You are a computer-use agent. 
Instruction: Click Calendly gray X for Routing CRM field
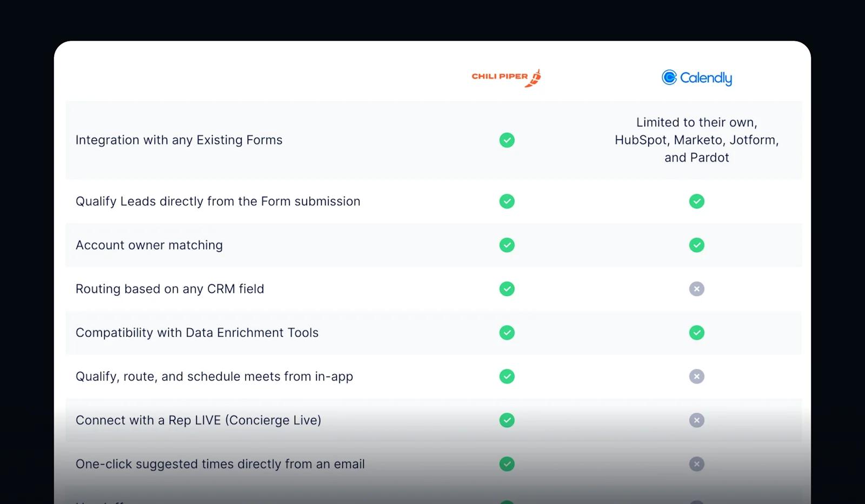tap(696, 289)
